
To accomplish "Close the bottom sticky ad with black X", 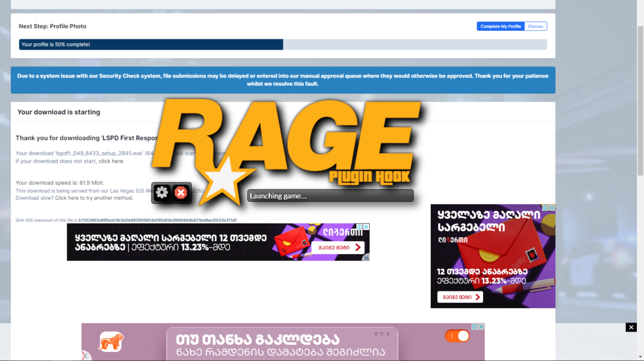I will [x=631, y=327].
